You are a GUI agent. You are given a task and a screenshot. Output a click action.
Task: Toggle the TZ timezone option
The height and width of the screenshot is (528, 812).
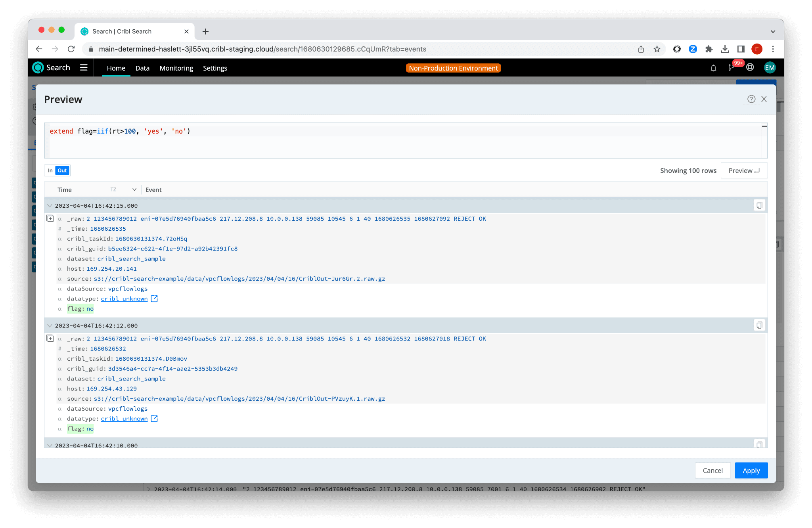pyautogui.click(x=113, y=189)
